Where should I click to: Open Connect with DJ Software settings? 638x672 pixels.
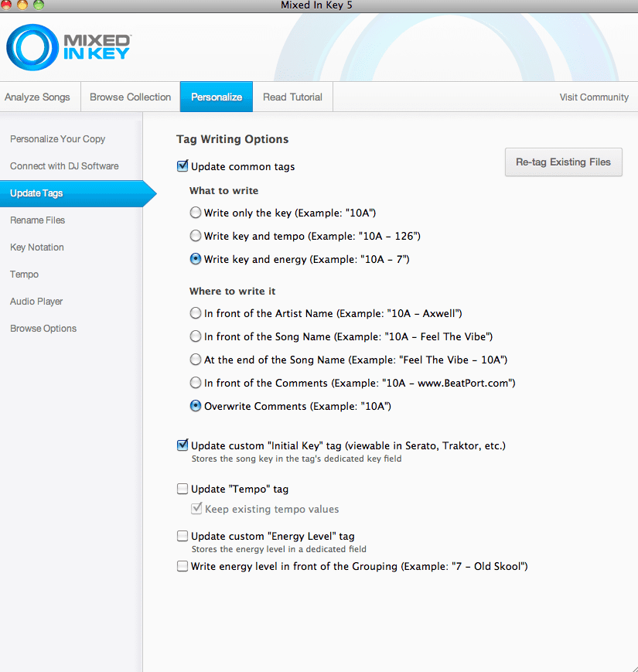pyautogui.click(x=64, y=166)
